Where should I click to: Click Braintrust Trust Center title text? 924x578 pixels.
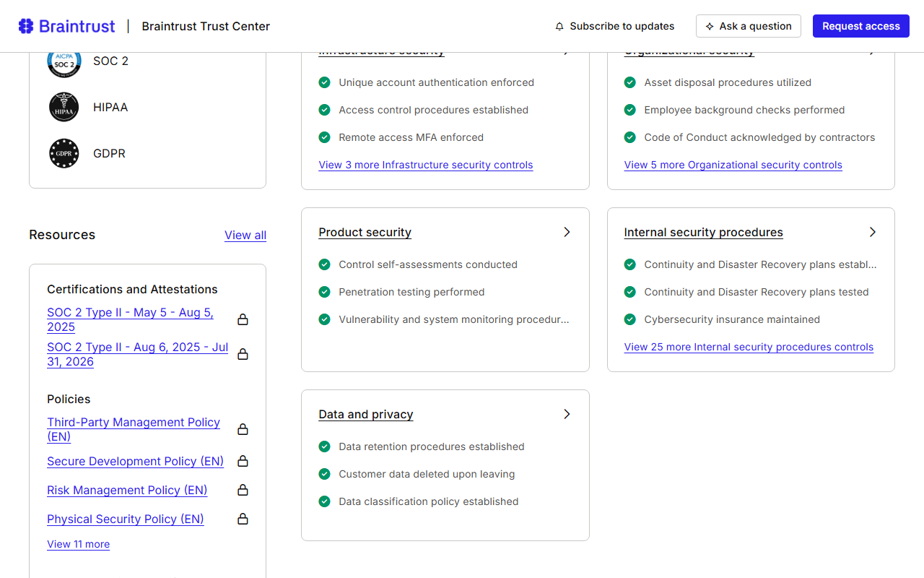(206, 26)
